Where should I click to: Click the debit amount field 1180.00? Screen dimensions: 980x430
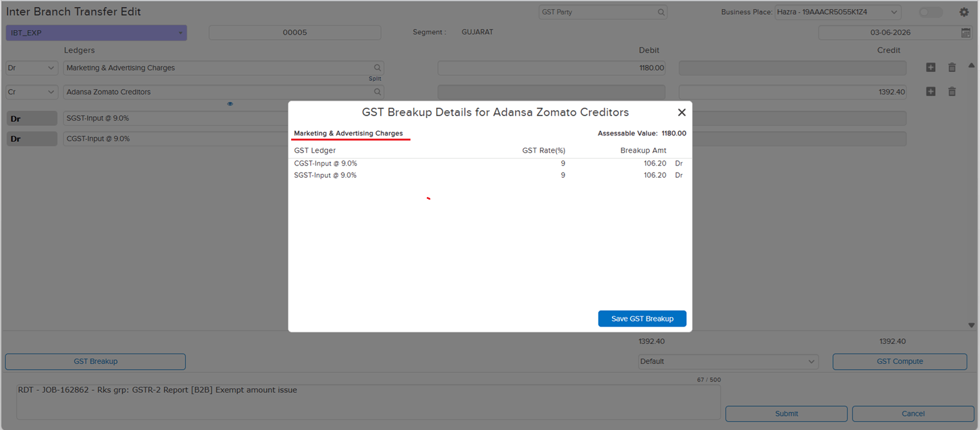point(552,67)
